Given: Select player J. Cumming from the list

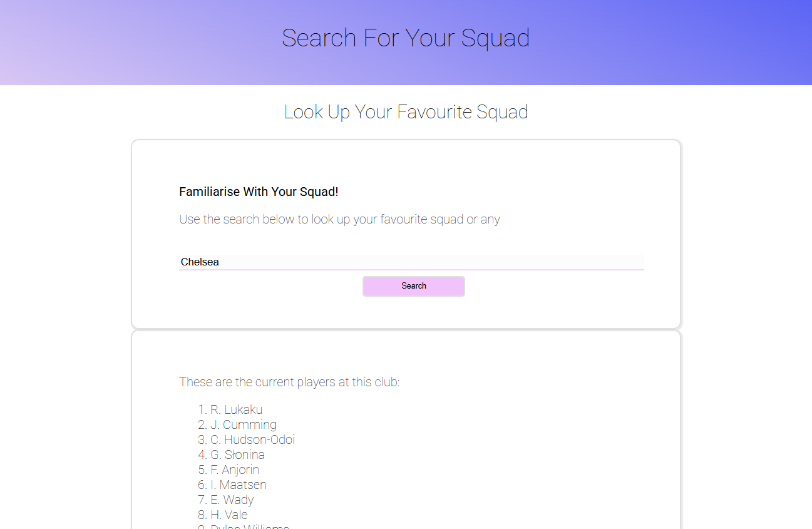Looking at the screenshot, I should pos(244,424).
